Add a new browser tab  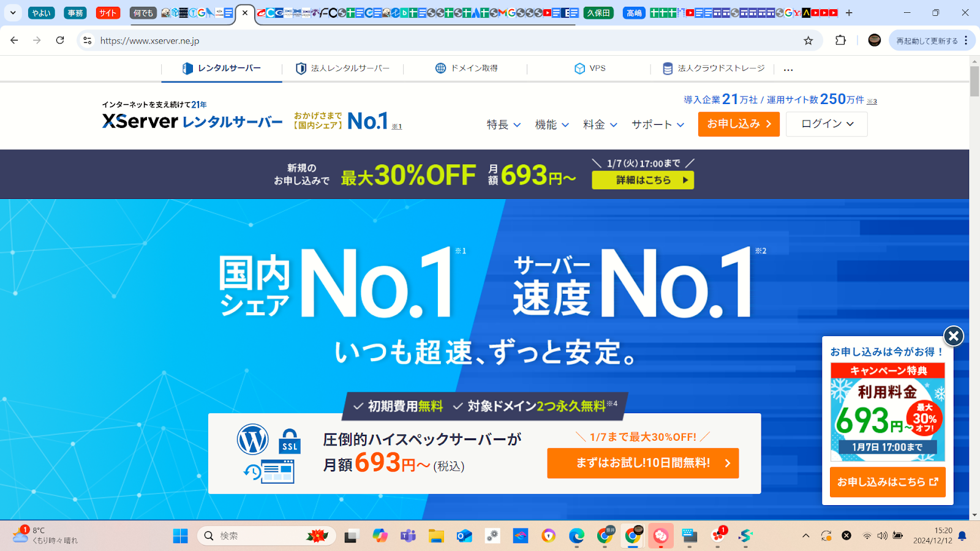849,13
